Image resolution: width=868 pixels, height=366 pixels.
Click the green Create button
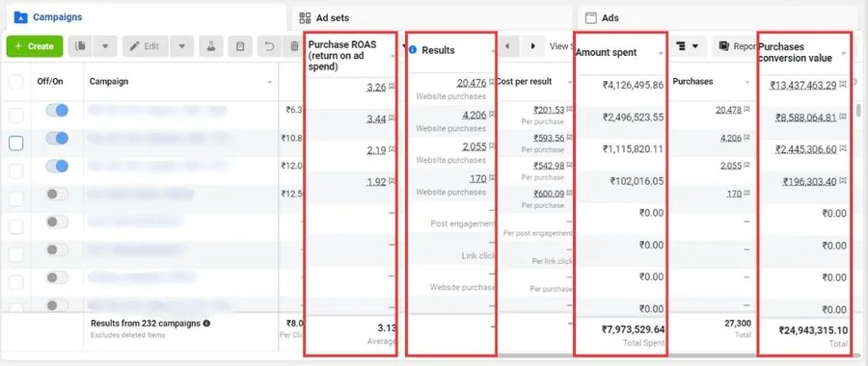(35, 46)
